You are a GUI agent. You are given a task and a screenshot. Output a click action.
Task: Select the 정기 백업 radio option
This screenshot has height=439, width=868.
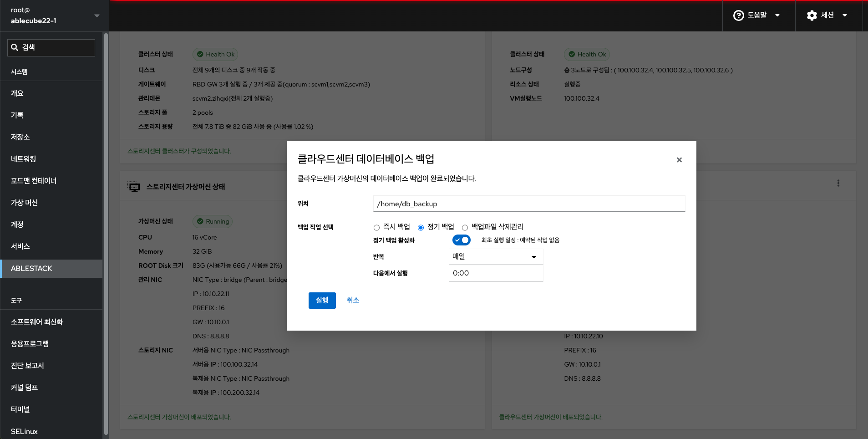pyautogui.click(x=421, y=228)
